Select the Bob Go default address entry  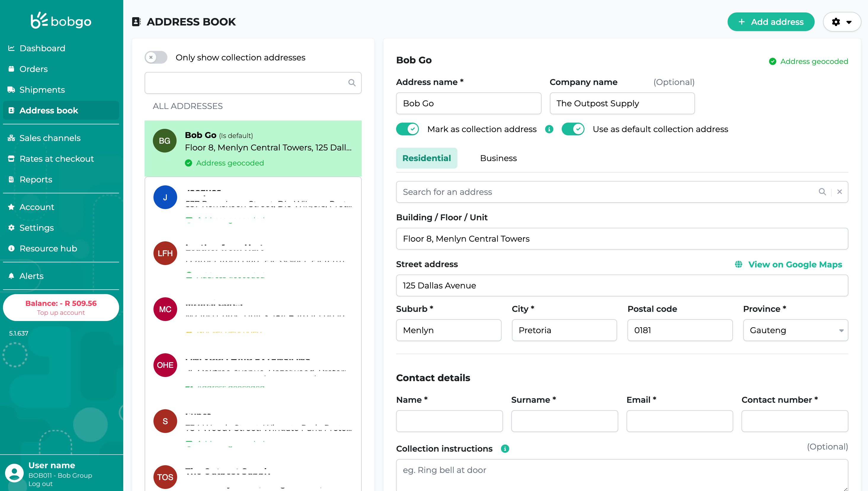(253, 149)
